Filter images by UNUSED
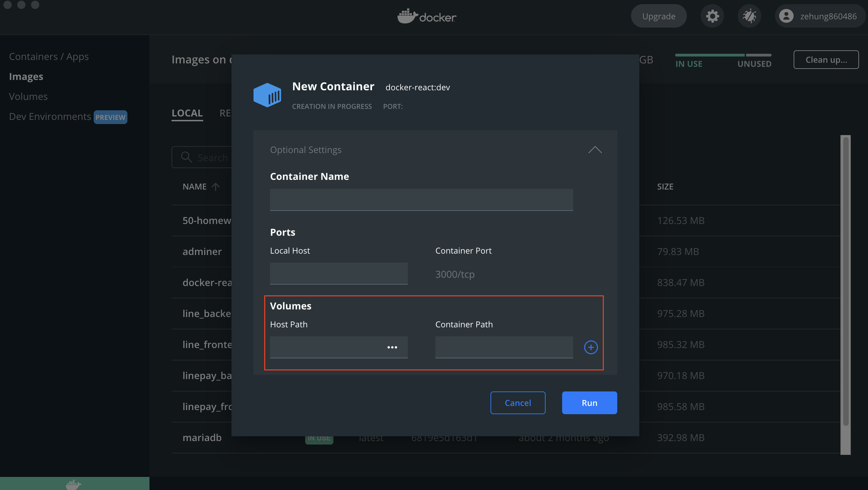This screenshot has width=868, height=490. [x=754, y=63]
